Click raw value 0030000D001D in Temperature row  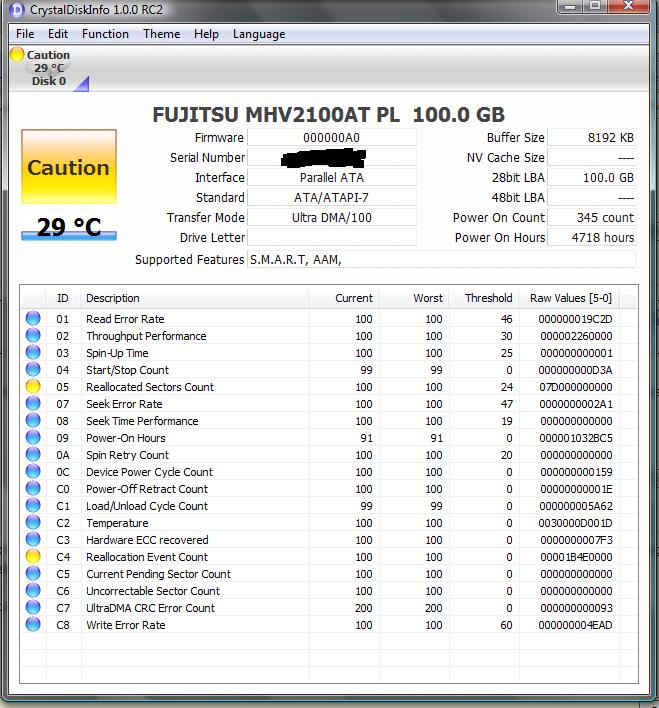click(x=575, y=523)
